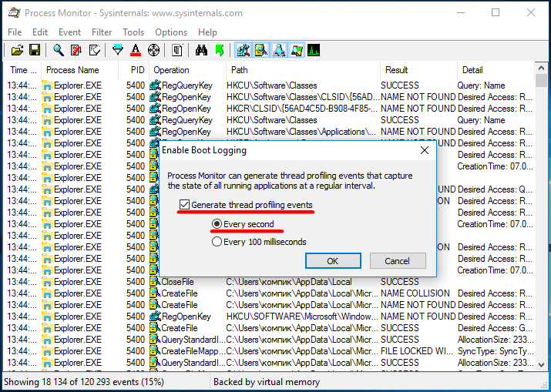Click the target crosshair Include Process icon
Image resolution: width=551 pixels, height=392 pixels.
point(153,50)
